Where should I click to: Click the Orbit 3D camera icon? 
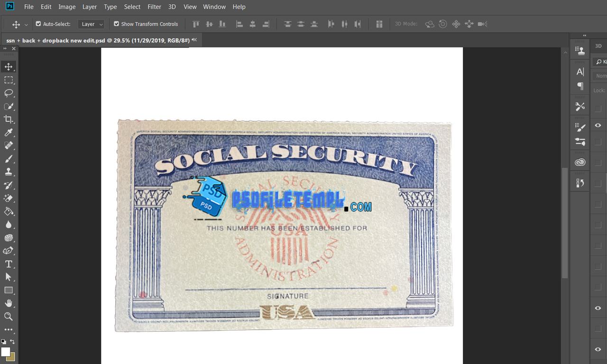430,24
